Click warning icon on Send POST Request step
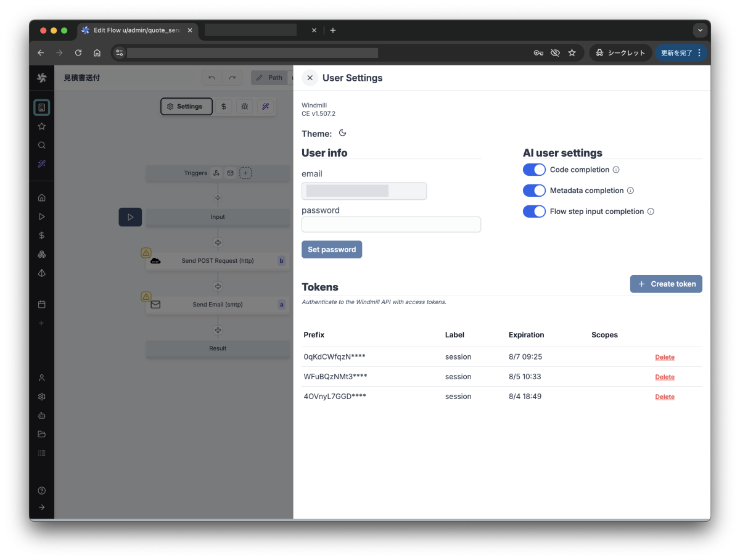 (x=146, y=252)
